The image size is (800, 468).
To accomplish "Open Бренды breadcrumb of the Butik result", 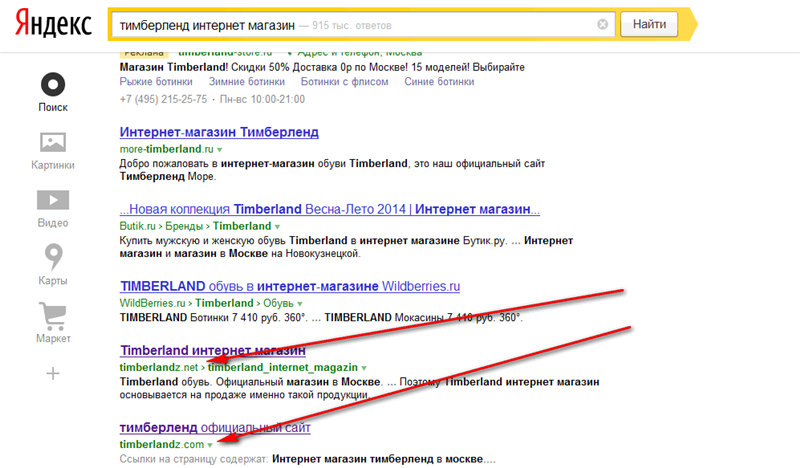I will [184, 226].
